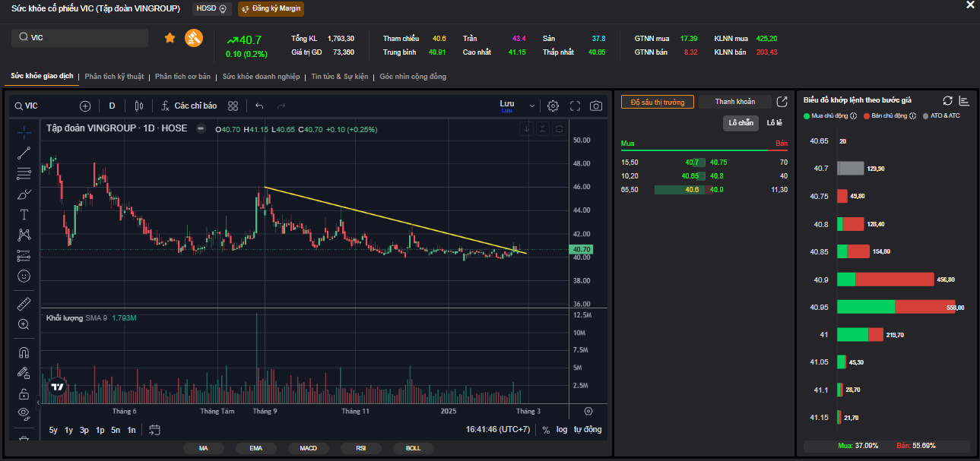Open the chart patterns tool
This screenshot has height=461, width=980.
tap(24, 235)
